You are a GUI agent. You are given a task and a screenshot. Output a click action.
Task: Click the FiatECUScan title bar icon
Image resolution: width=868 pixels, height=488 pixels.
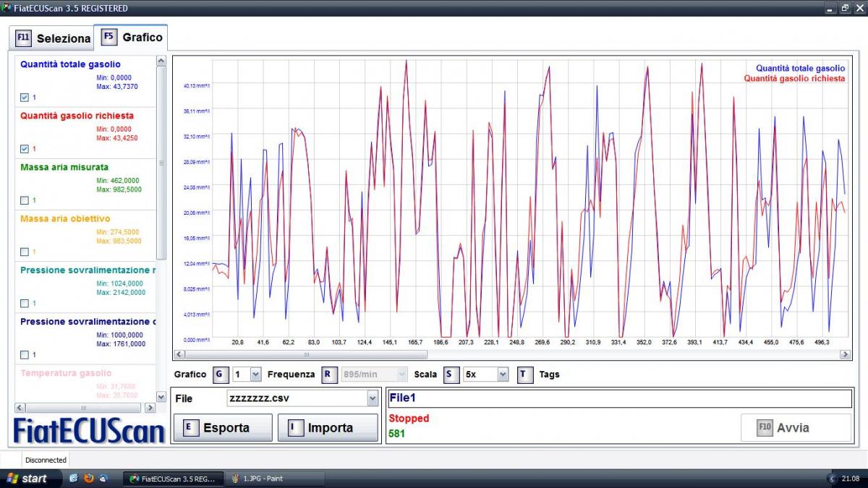pyautogui.click(x=7, y=8)
